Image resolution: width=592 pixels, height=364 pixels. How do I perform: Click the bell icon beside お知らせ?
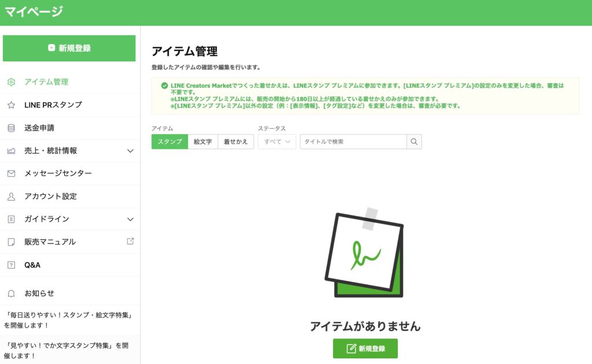point(12,294)
